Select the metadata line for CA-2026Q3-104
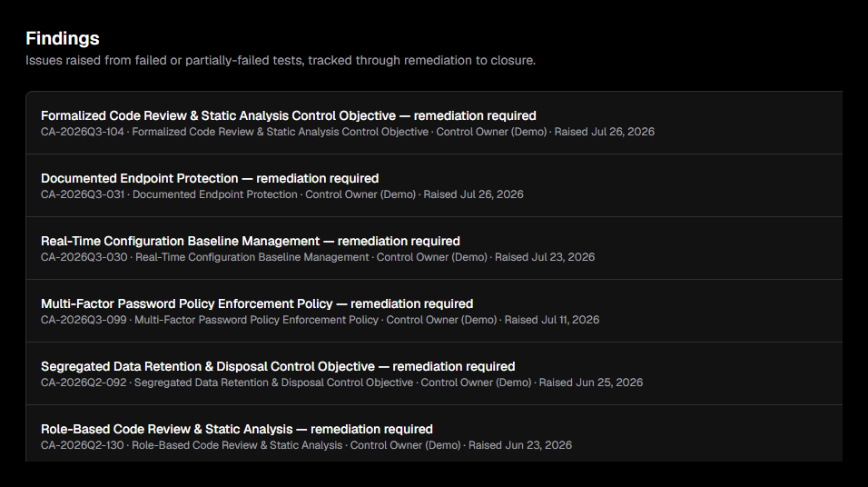The width and height of the screenshot is (868, 487). 348,132
